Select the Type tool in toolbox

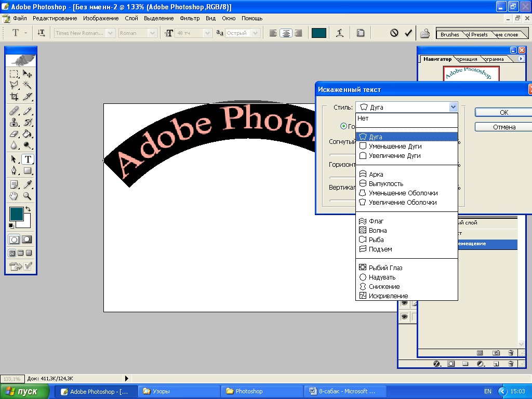pos(28,159)
